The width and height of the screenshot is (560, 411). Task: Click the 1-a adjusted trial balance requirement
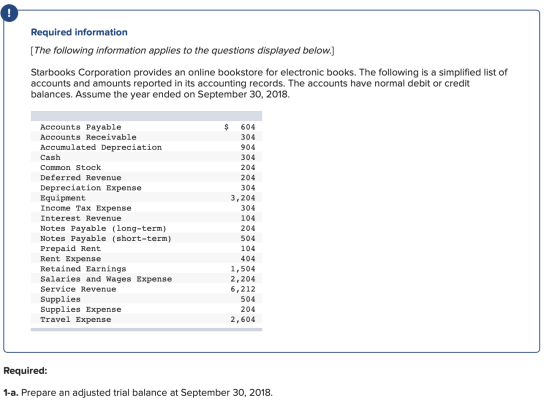[138, 392]
